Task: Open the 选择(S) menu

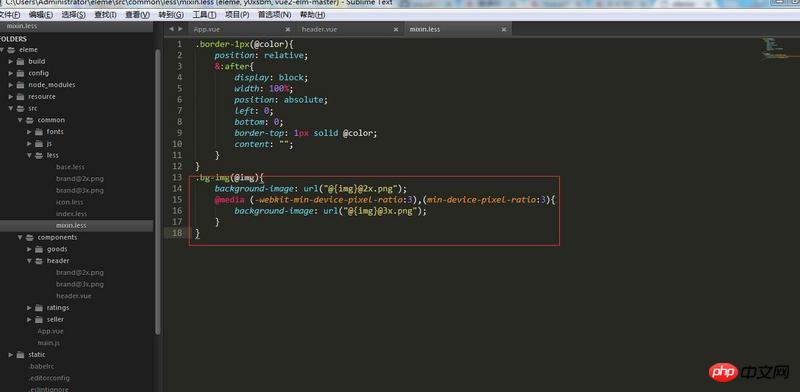Action: 73,15
